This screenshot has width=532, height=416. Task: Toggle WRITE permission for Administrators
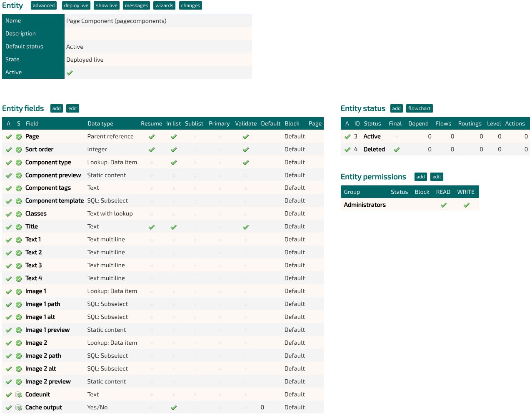[467, 205]
